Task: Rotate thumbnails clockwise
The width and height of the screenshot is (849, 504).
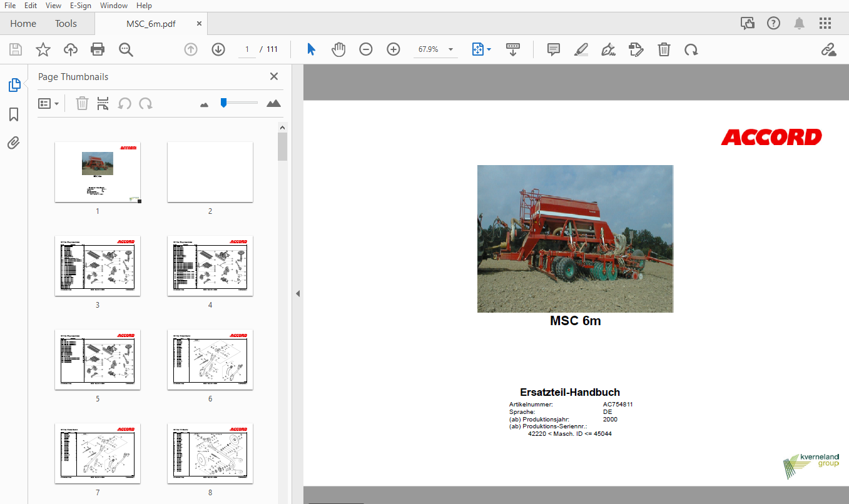Action: click(x=146, y=103)
